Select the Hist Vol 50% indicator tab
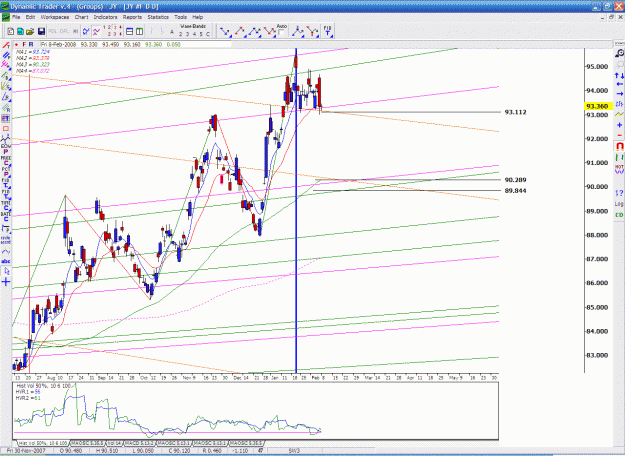The width and height of the screenshot is (625, 456). coord(43,443)
